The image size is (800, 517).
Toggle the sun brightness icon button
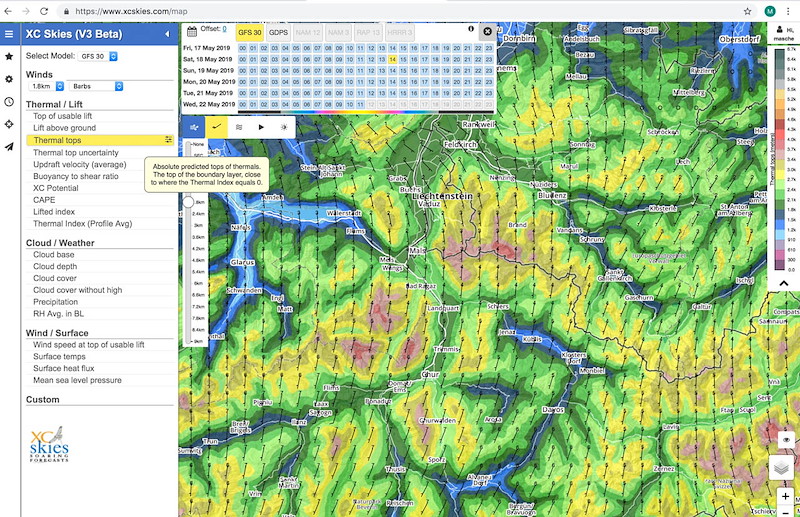pos(284,127)
